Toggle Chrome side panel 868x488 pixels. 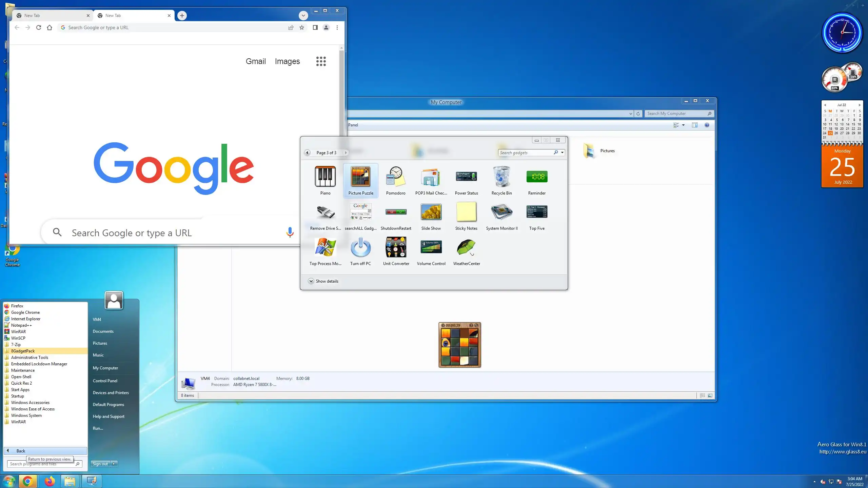coord(315,27)
